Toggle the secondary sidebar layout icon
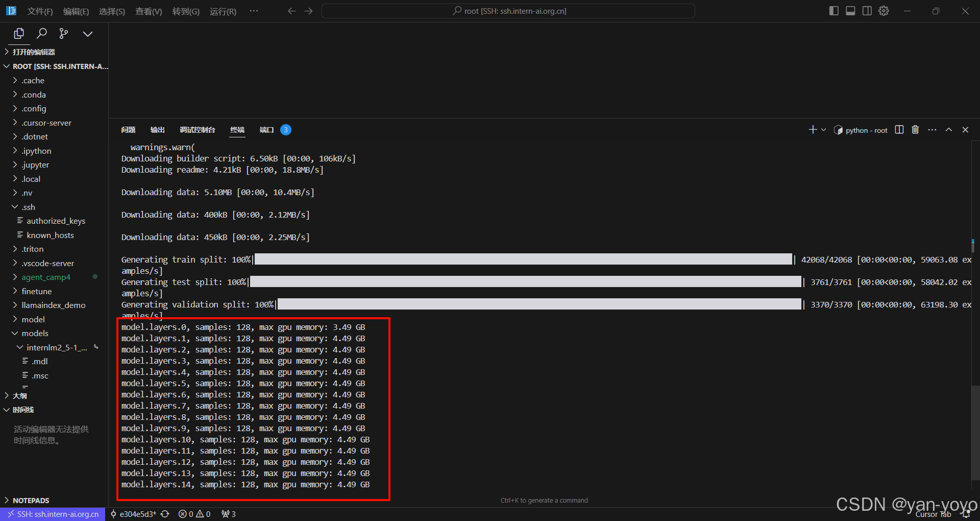Image resolution: width=980 pixels, height=521 pixels. [x=867, y=10]
